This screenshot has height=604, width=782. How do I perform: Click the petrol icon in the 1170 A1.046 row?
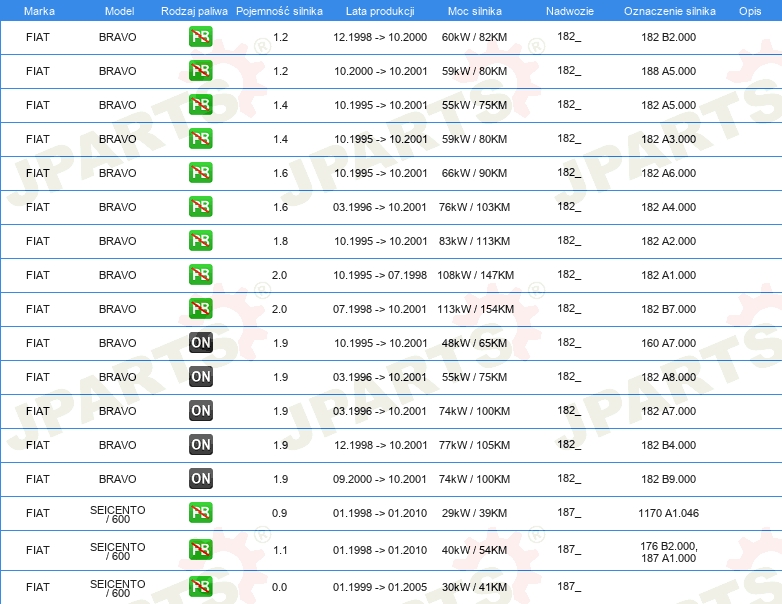pos(200,513)
